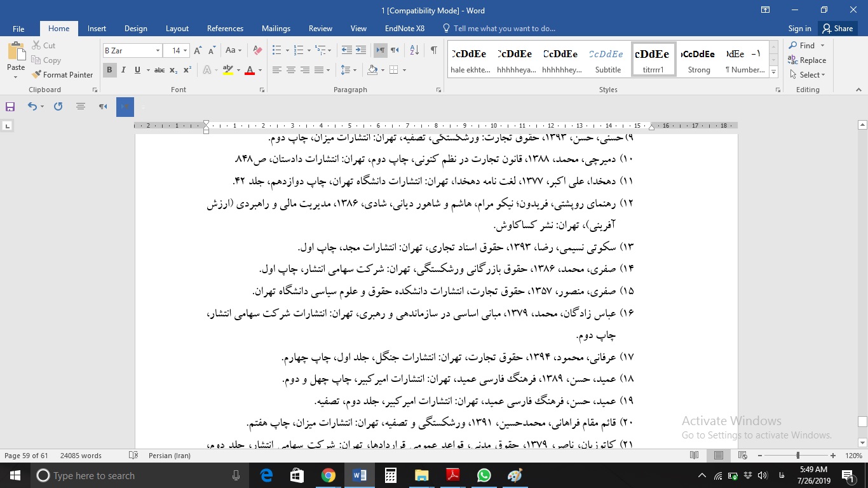Switch to the Mailings tab
This screenshot has width=868, height=488.
click(276, 28)
